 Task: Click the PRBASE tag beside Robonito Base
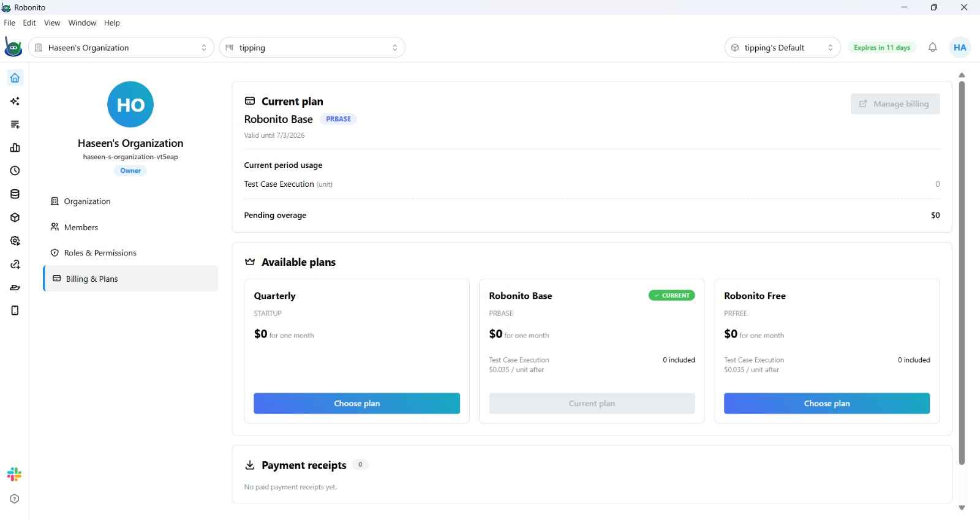click(339, 119)
